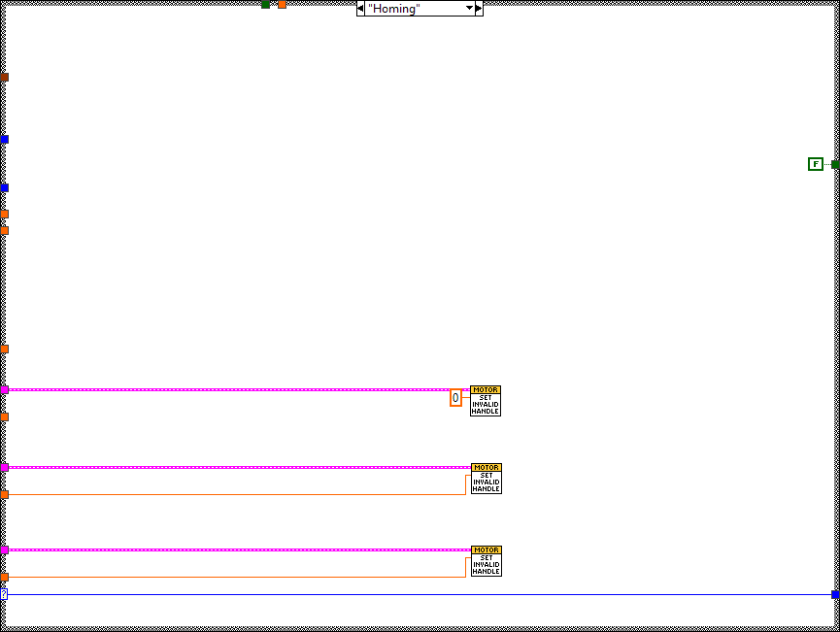Select the green output tunnel beside the False constant
Screen dimensions: 840x632
click(x=835, y=164)
